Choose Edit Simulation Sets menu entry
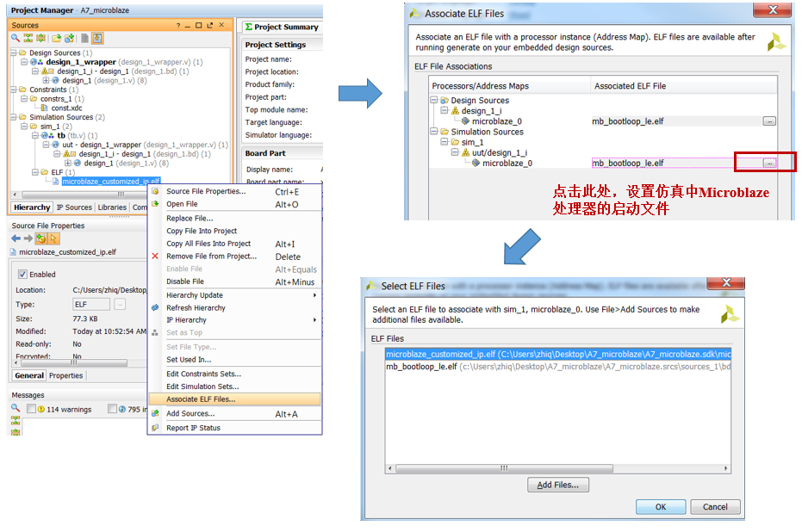 235,387
